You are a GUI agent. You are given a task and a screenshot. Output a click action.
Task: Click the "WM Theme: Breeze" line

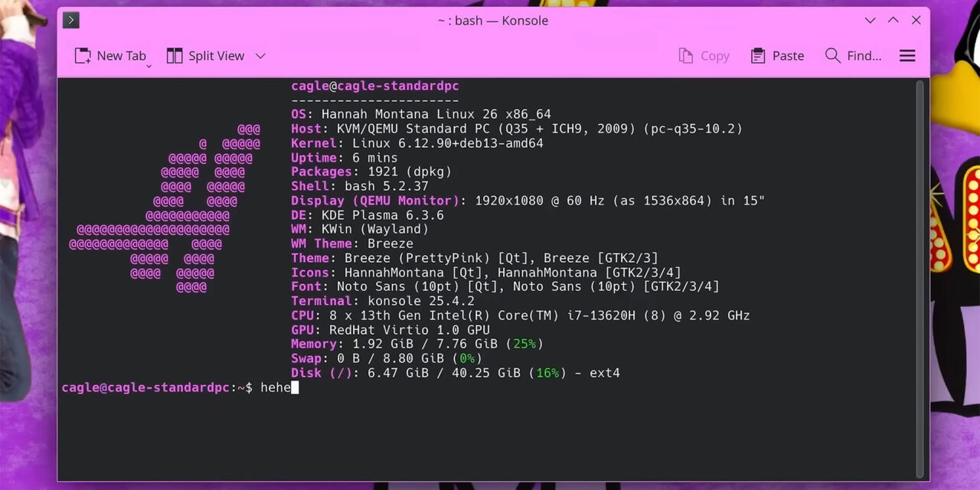[x=352, y=243]
